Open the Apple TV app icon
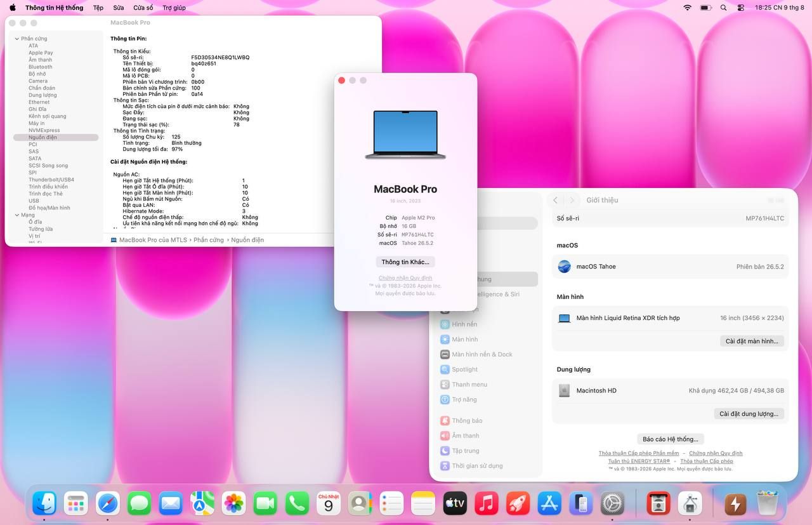Screen dimensions: 812x525 (x=455, y=503)
